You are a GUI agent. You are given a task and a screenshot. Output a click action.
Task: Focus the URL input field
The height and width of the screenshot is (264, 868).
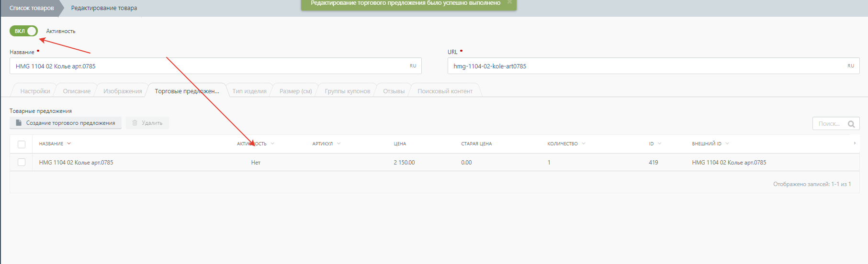click(x=654, y=66)
